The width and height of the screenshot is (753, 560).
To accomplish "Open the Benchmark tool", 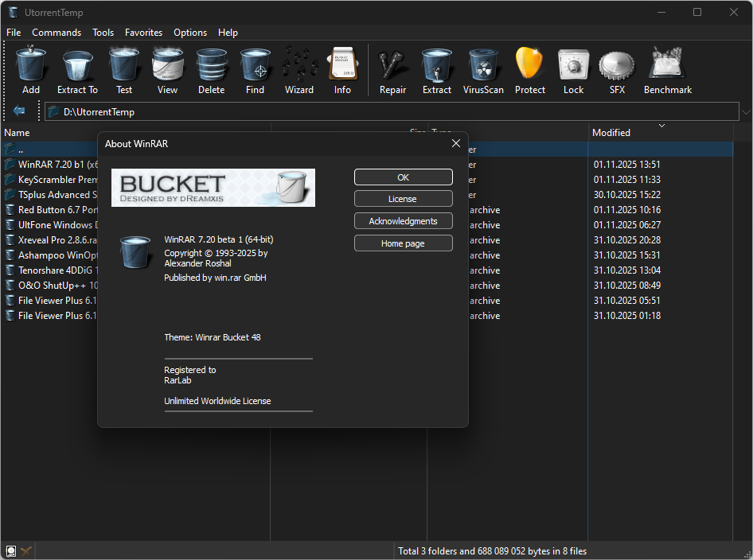I will tap(668, 70).
